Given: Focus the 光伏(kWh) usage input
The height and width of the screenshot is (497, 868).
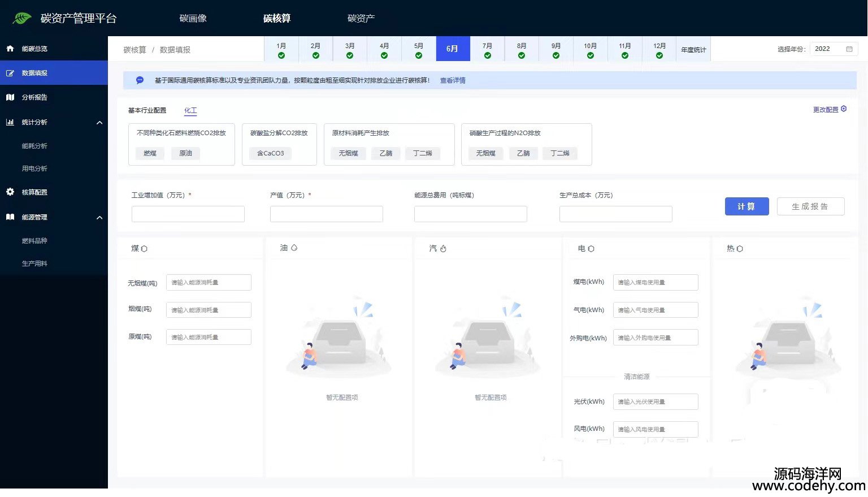Looking at the screenshot, I should click(656, 401).
